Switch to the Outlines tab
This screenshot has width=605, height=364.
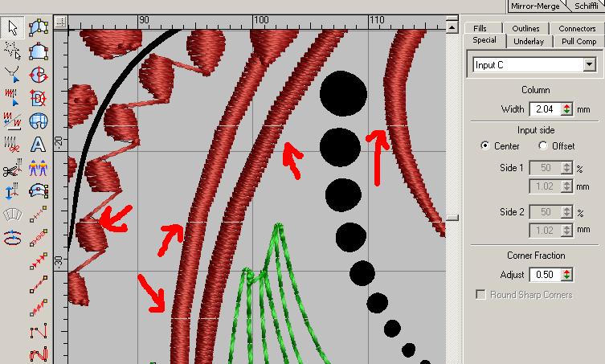coord(525,28)
